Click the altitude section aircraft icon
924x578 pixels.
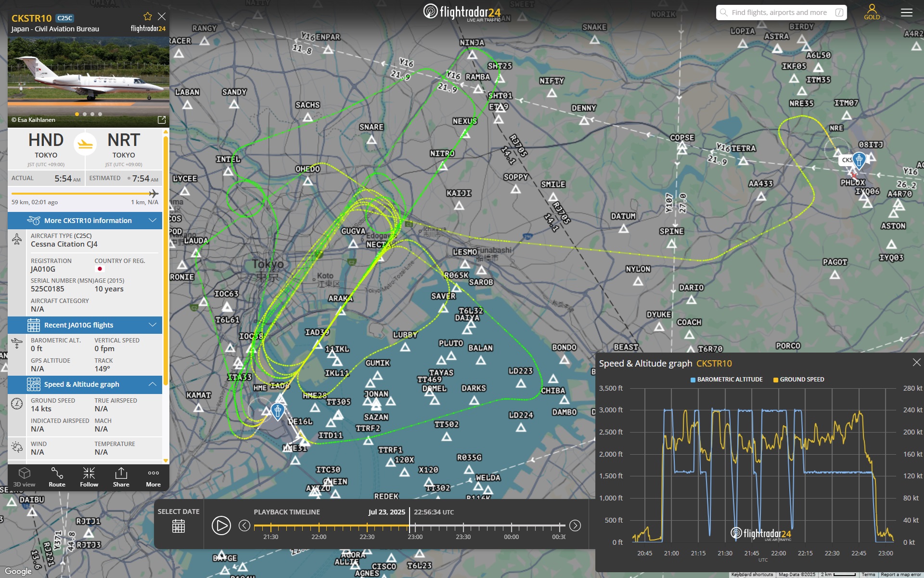tap(17, 343)
